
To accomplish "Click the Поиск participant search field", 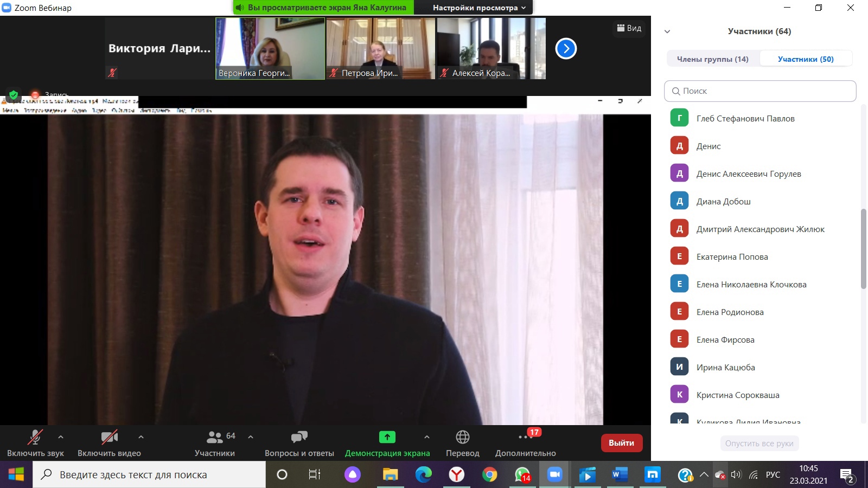I will 759,91.
